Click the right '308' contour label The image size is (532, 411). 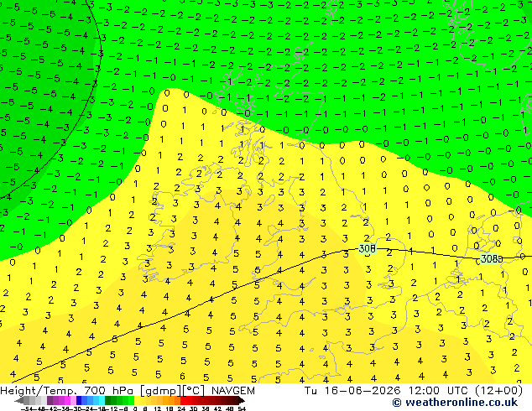pos(489,258)
